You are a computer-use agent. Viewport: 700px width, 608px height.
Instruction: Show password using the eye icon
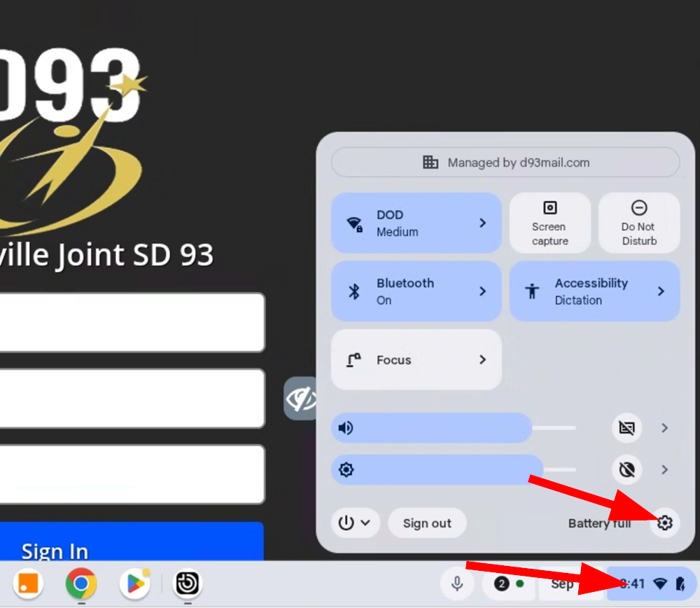click(x=300, y=399)
